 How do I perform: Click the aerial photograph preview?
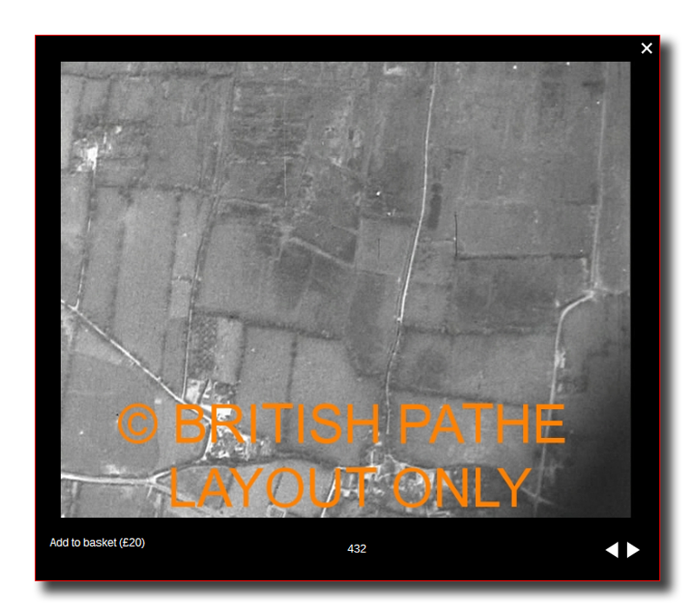345,289
